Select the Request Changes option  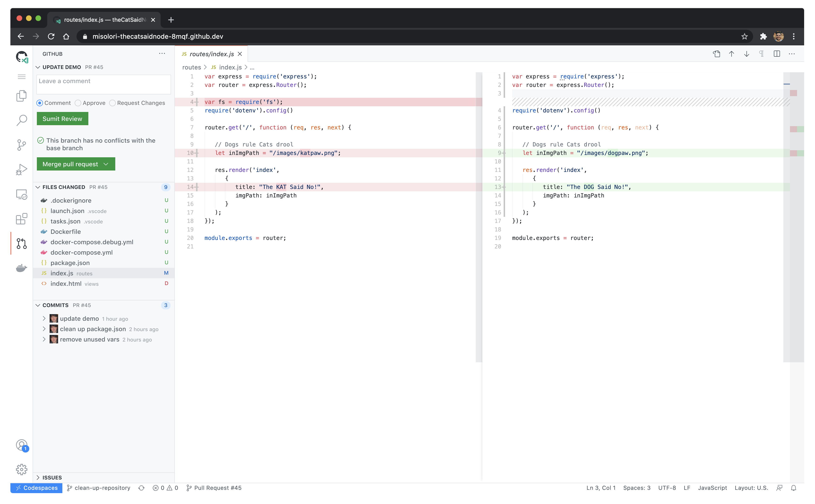tap(113, 103)
